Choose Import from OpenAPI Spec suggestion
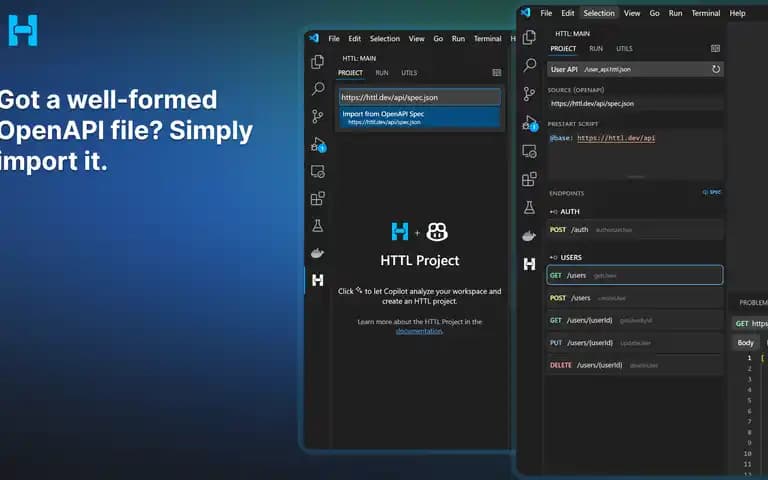This screenshot has height=480, width=768. [x=420, y=118]
